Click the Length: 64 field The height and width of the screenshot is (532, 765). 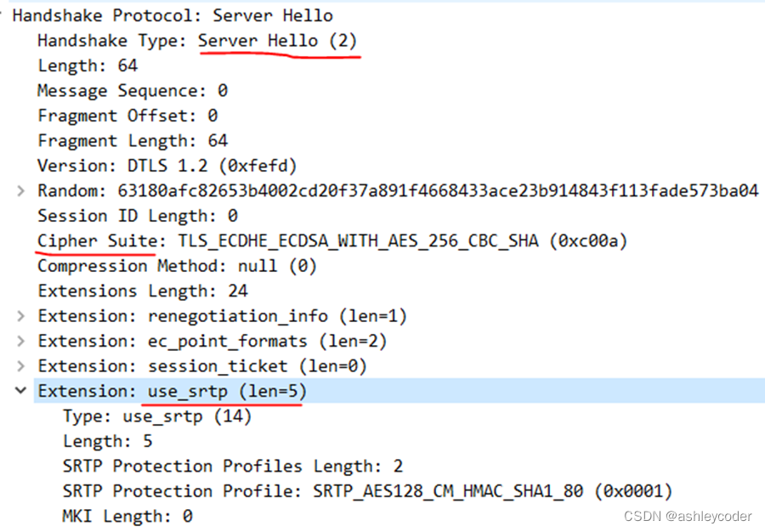point(88,65)
